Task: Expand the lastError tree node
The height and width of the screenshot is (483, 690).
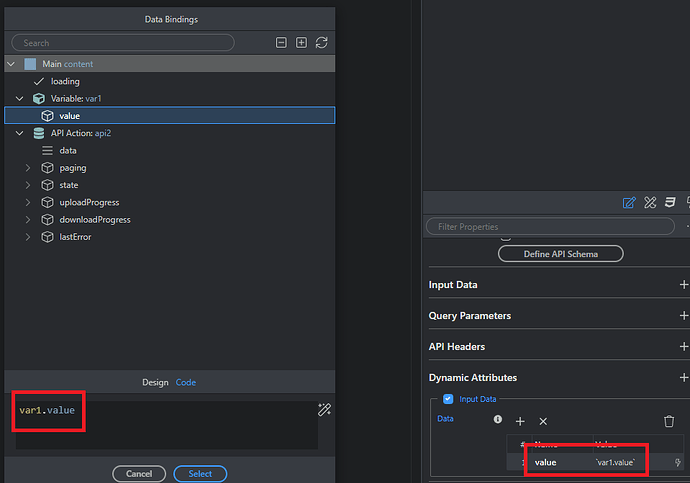Action: click(28, 237)
